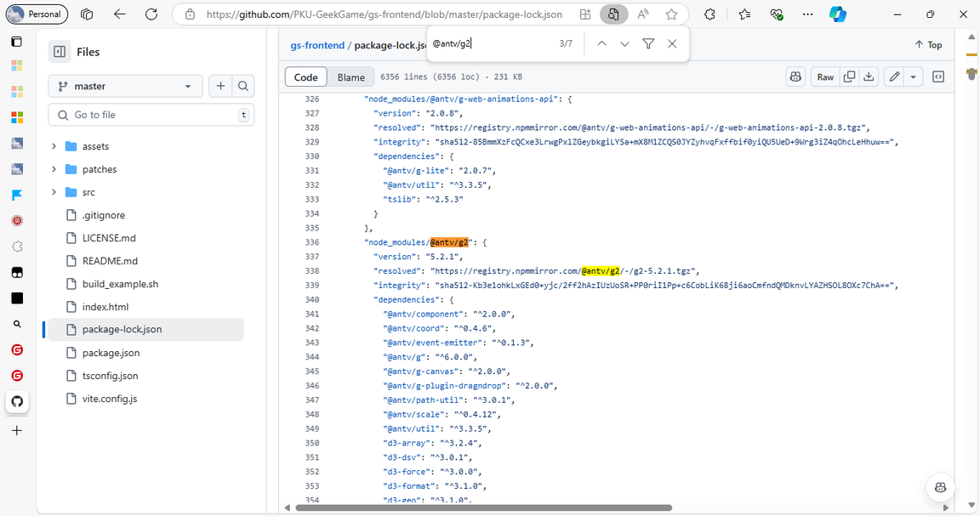Add a file with the plus button
The width and height of the screenshot is (980, 516).
tap(220, 86)
